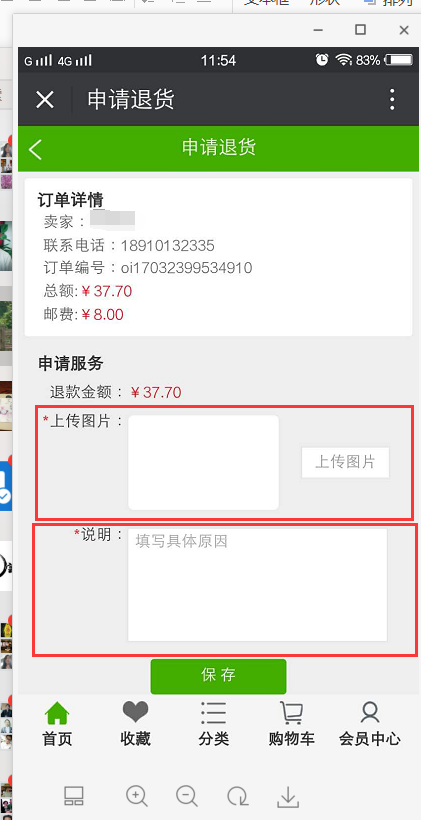Open the three-dot more options menu
This screenshot has height=820, width=421.
tap(392, 99)
